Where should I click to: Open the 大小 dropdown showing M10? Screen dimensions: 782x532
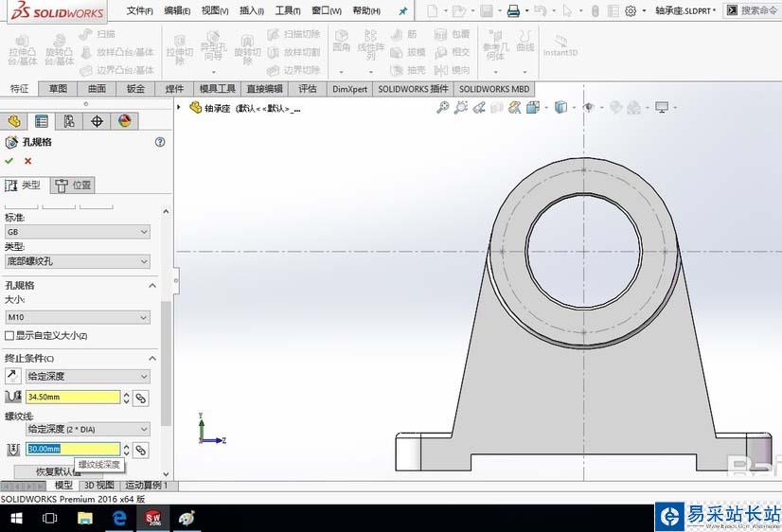click(78, 318)
